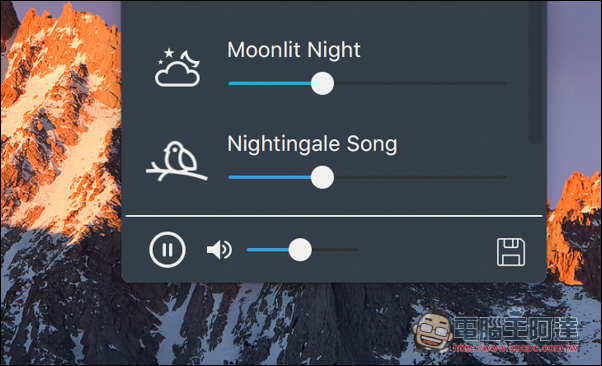The image size is (602, 366).
Task: Raise master volume on the dark track portion
Action: [335, 250]
